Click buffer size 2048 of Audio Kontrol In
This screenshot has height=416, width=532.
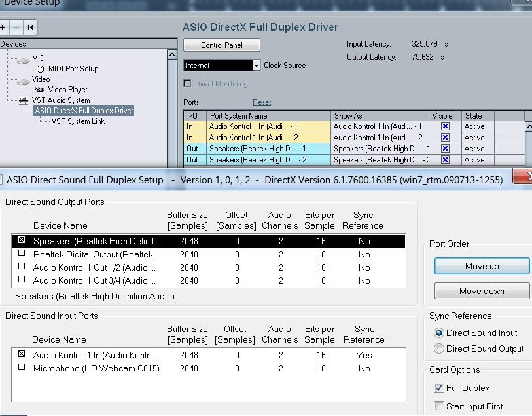click(188, 355)
